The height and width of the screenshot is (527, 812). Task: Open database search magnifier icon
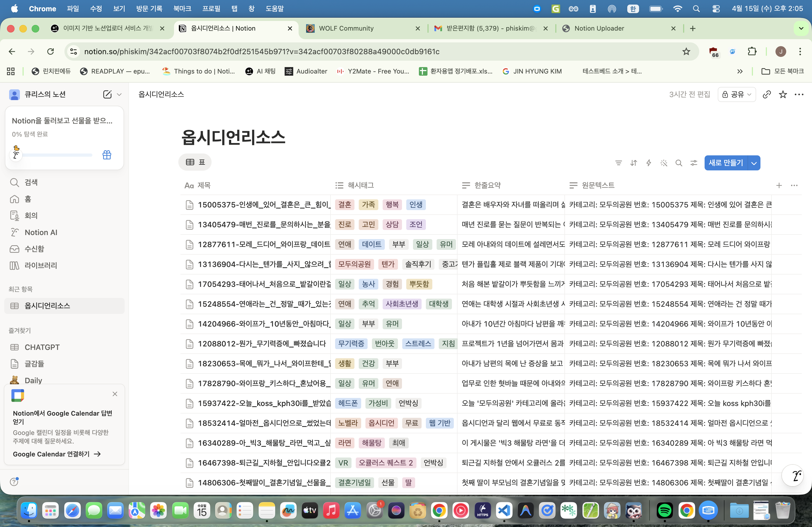pyautogui.click(x=679, y=163)
